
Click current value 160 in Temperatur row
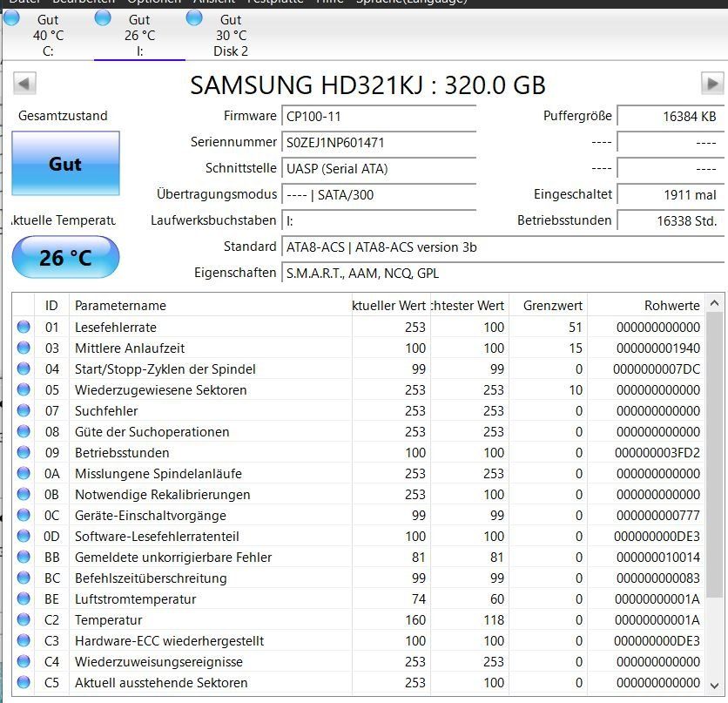click(415, 620)
